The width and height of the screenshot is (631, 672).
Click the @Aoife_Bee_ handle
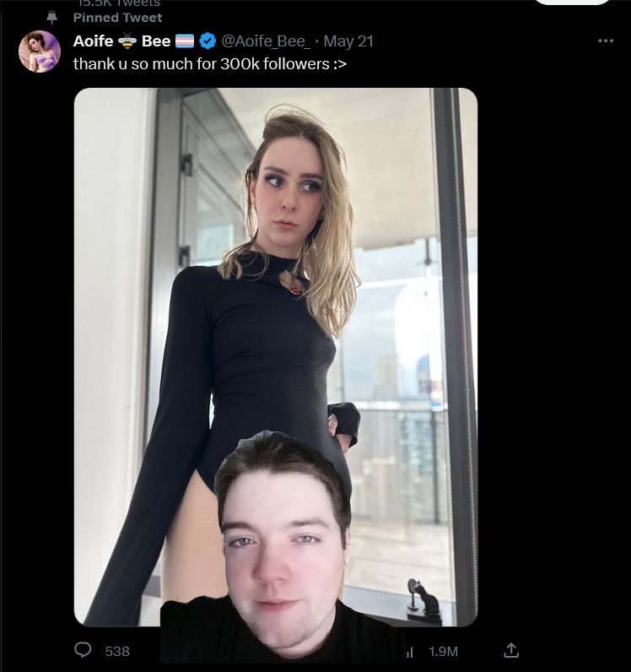(x=266, y=41)
